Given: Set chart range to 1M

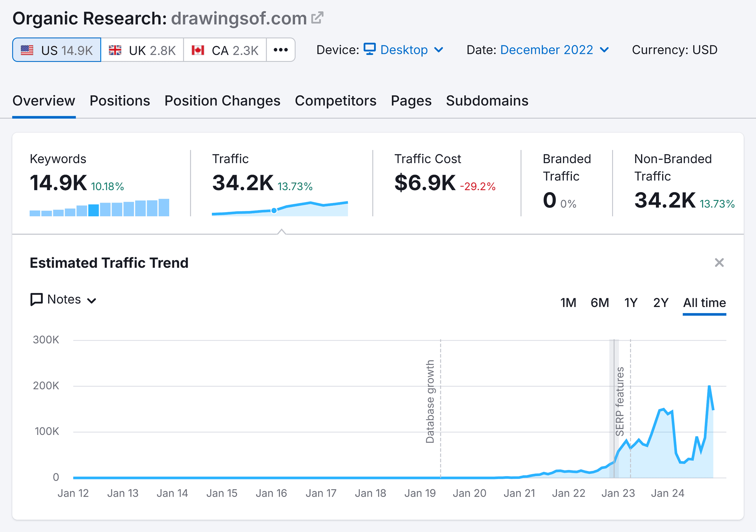Looking at the screenshot, I should 568,303.
